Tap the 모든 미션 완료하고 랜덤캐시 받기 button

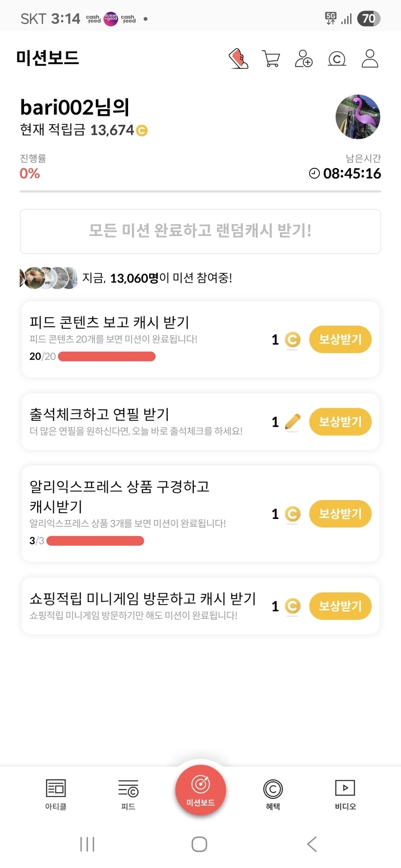tap(200, 231)
